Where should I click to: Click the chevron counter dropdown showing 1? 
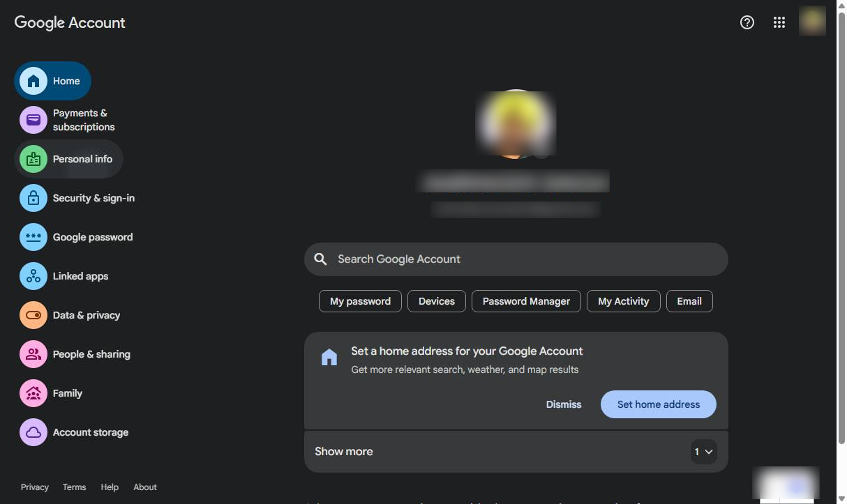(703, 452)
